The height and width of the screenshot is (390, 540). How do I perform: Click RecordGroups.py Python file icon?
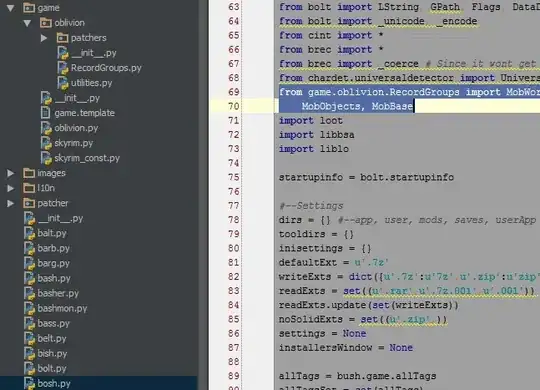pos(63,68)
